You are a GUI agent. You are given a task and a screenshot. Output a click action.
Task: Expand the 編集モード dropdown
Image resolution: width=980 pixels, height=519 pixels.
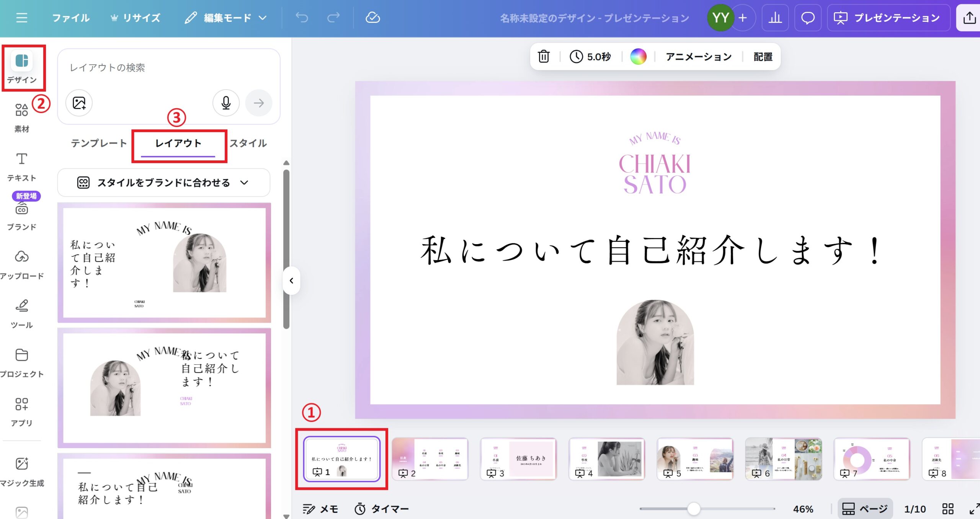pos(226,18)
